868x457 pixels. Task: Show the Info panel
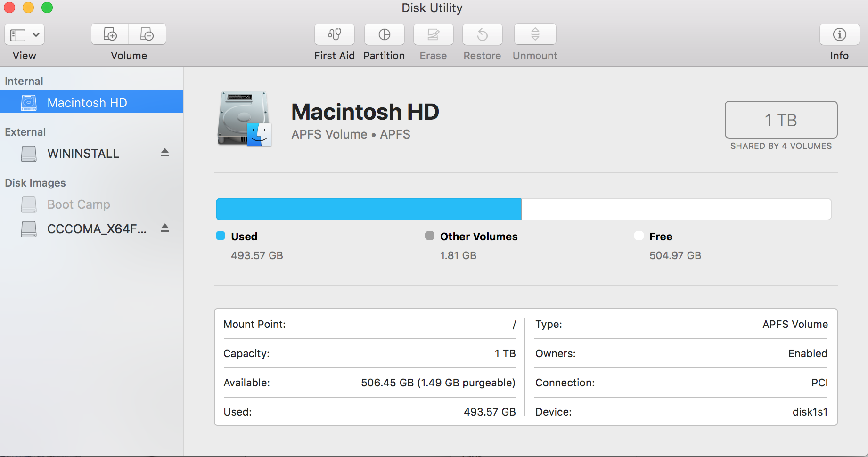pyautogui.click(x=838, y=34)
